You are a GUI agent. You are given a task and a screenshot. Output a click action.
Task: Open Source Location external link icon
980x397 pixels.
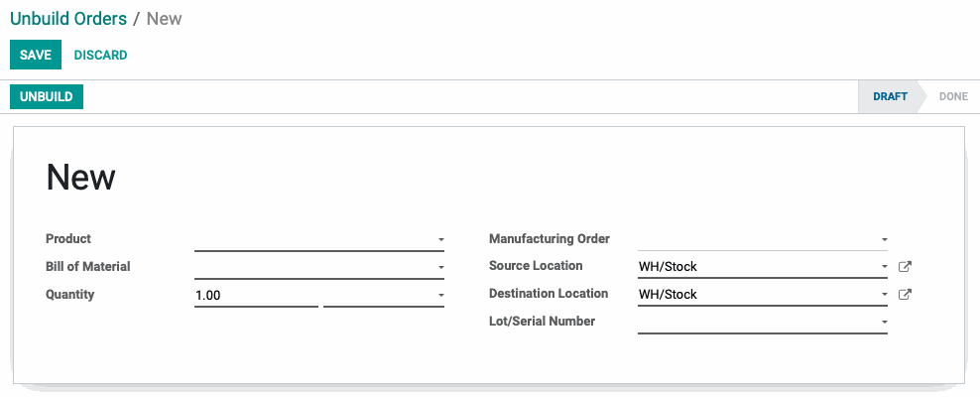click(905, 267)
